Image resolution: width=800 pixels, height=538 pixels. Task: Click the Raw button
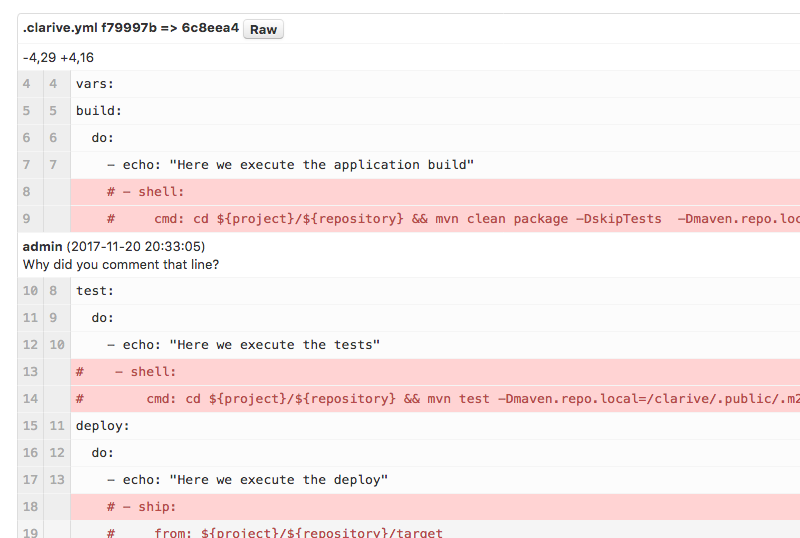click(263, 29)
